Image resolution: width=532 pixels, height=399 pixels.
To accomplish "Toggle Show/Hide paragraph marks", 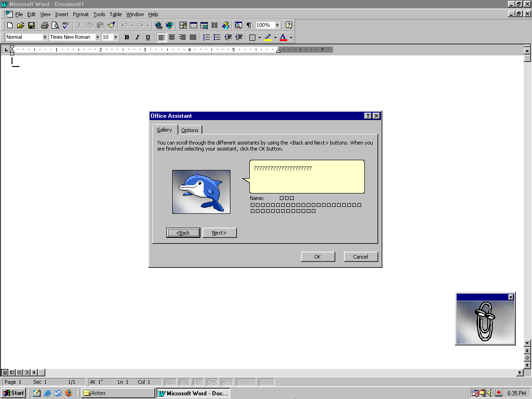I will tap(249, 25).
